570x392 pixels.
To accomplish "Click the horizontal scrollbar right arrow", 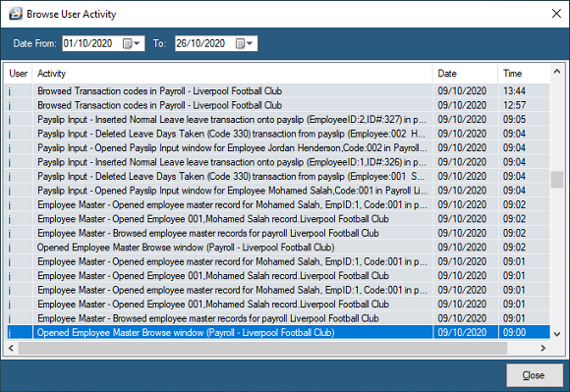I will coord(543,348).
